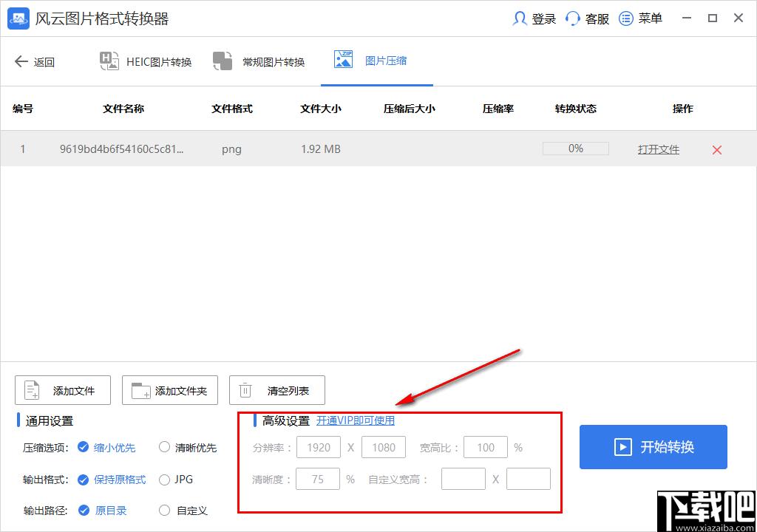Click the 压缩率 column header
Image resolution: width=757 pixels, height=532 pixels.
pos(498,109)
